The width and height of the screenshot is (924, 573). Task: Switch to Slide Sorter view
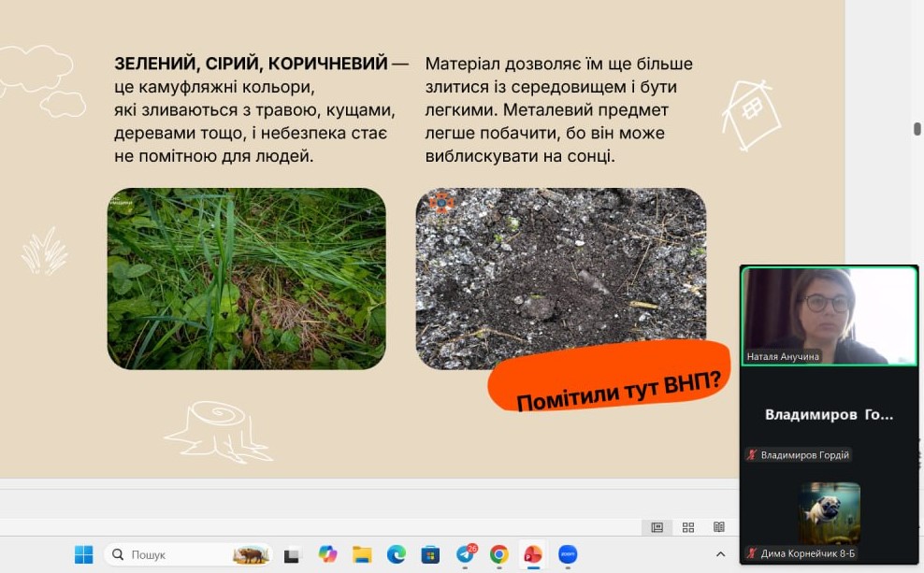click(x=688, y=527)
